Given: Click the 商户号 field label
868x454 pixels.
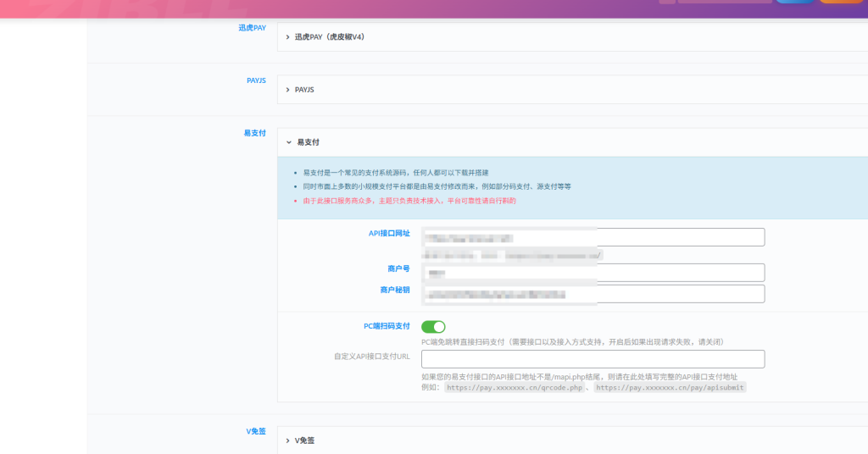Looking at the screenshot, I should point(398,269).
